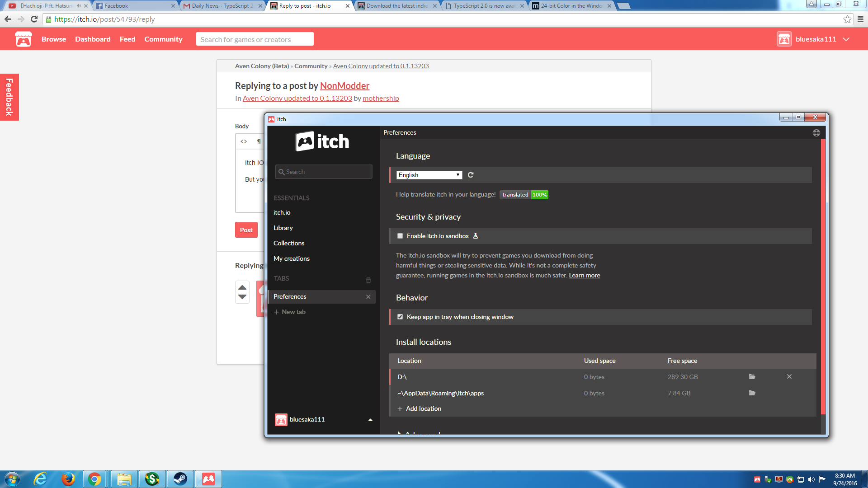Click the paragraph format icon in Body editor

pos(259,141)
